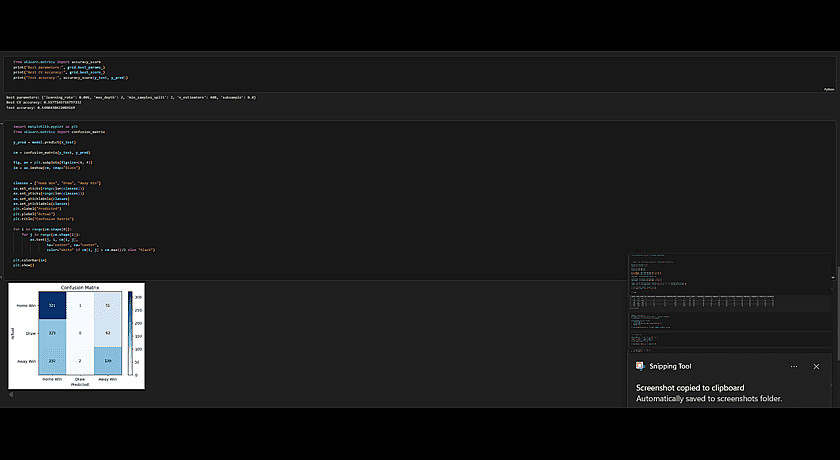Click the 'cm = confusion_matrix(y_test, y_pred)' line
The width and height of the screenshot is (840, 460).
click(x=52, y=153)
